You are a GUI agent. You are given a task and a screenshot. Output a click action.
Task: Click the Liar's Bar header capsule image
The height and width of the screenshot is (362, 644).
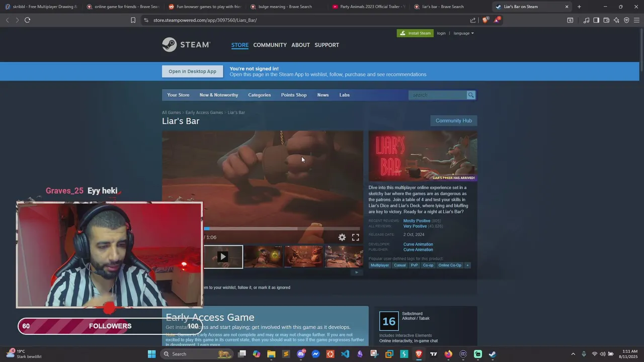tap(423, 156)
